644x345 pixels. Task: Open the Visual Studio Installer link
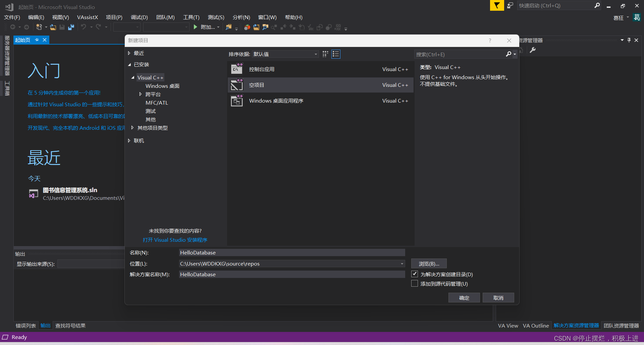pos(175,240)
